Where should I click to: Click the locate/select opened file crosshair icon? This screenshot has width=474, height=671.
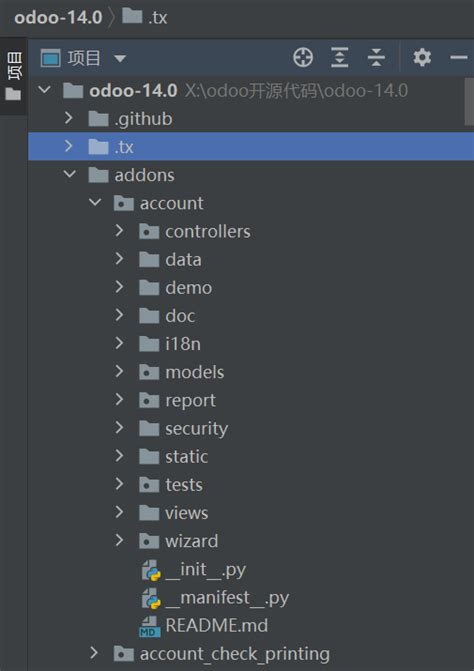point(303,57)
